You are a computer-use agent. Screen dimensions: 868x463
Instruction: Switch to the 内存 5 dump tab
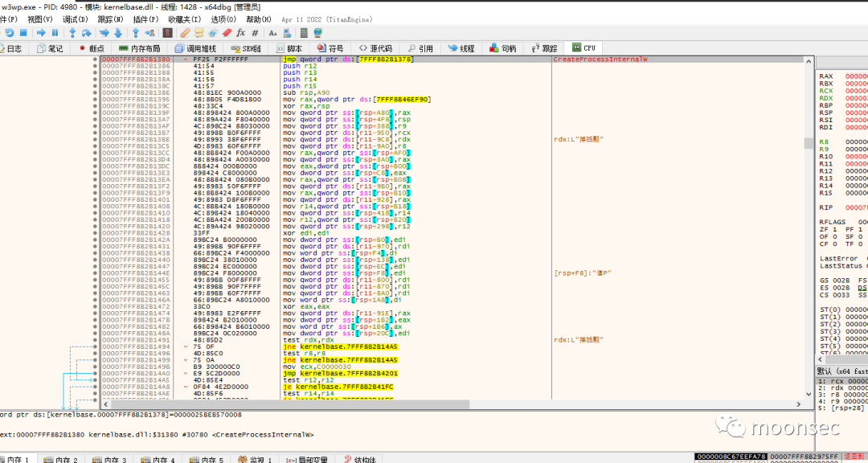pos(207,459)
